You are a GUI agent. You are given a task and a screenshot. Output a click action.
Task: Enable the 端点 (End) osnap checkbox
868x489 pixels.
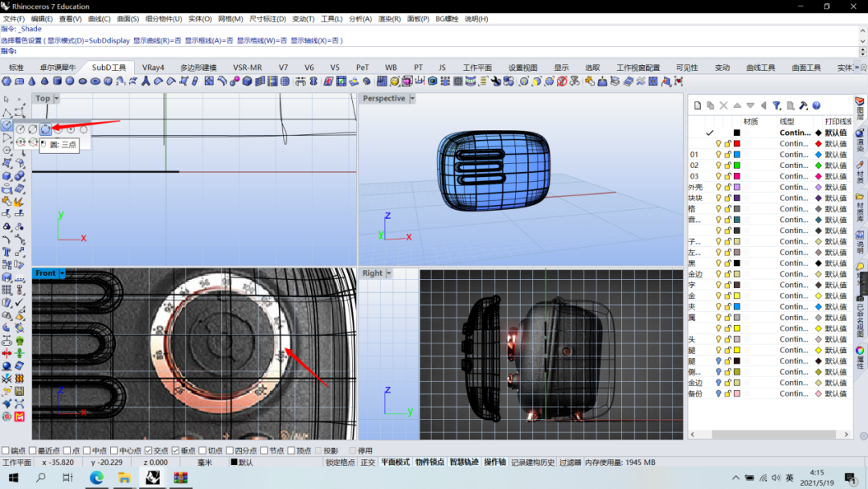click(5, 450)
